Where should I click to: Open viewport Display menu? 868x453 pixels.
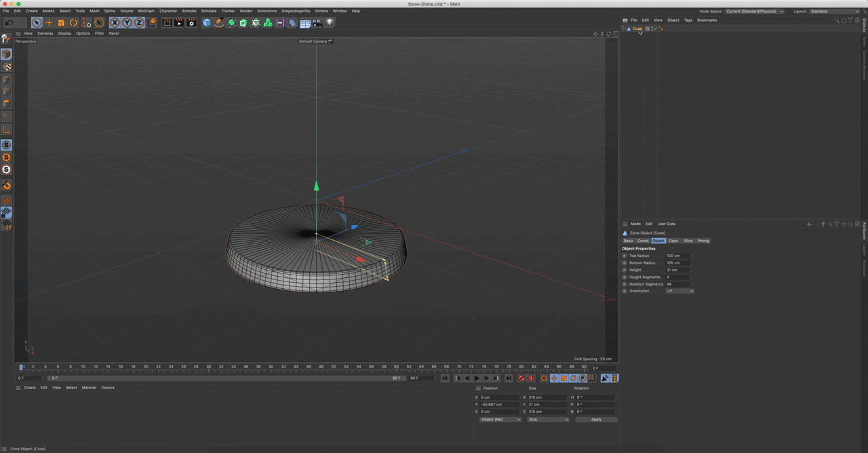click(x=64, y=33)
